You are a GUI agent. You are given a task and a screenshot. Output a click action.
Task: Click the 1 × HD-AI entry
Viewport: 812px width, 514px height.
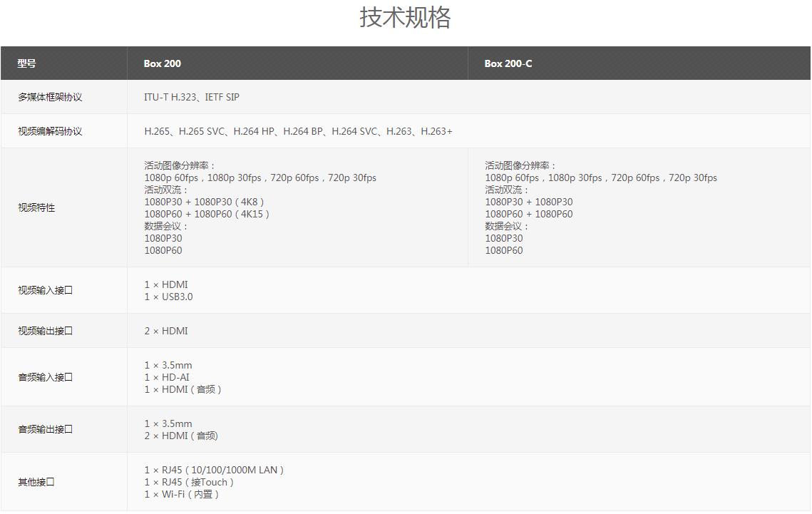tap(167, 377)
